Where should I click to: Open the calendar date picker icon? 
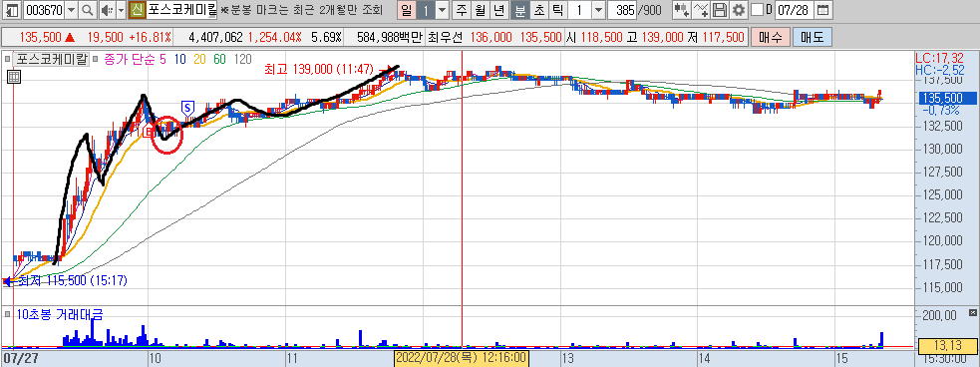coord(823,10)
